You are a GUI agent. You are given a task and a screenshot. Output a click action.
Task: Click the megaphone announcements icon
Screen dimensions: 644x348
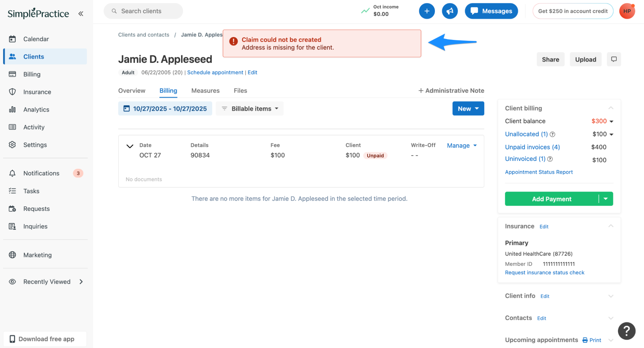point(450,11)
